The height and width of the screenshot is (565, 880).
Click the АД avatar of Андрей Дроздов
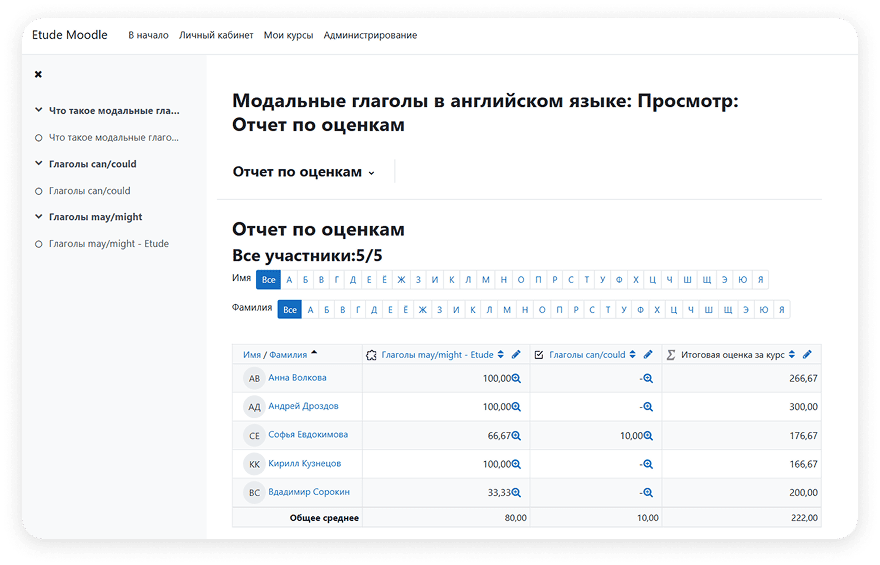tap(254, 407)
